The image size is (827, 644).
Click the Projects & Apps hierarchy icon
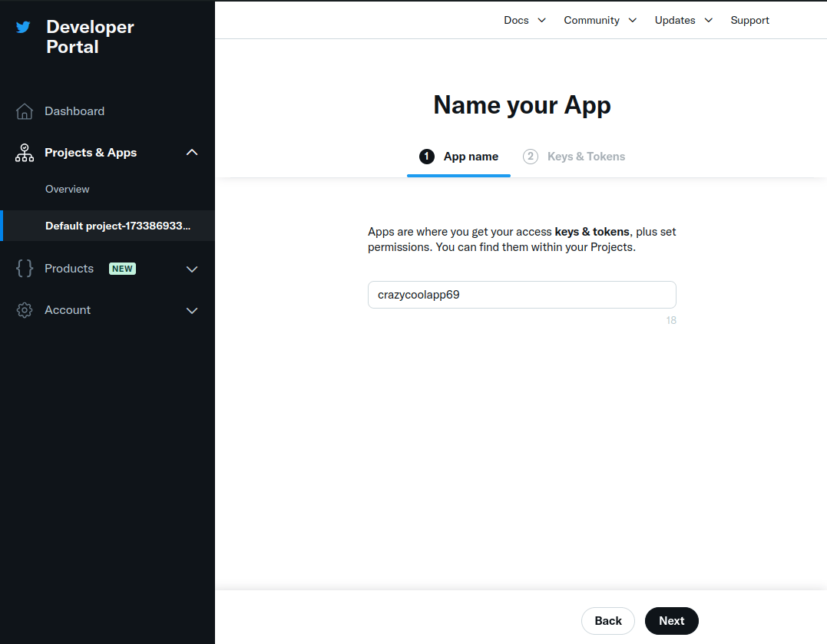25,153
